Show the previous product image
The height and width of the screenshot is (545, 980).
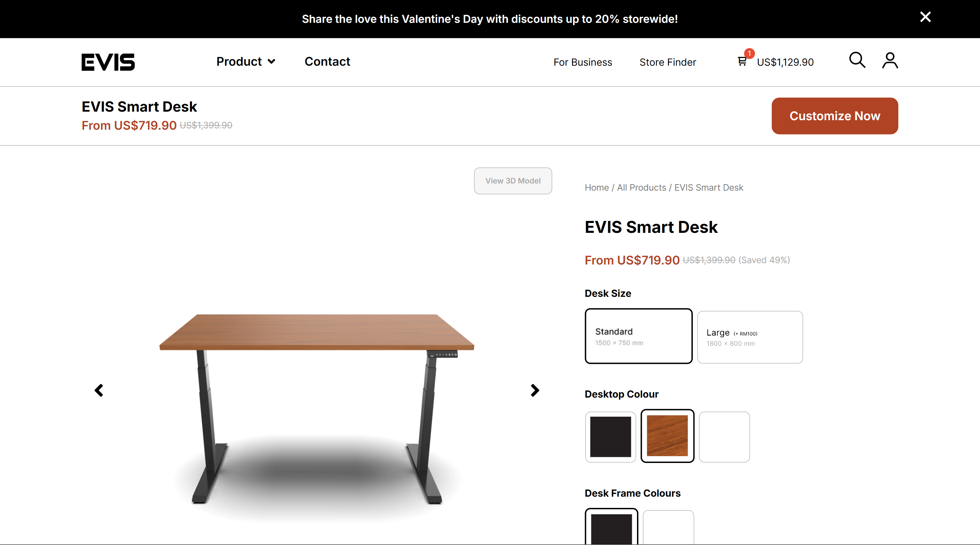(99, 390)
